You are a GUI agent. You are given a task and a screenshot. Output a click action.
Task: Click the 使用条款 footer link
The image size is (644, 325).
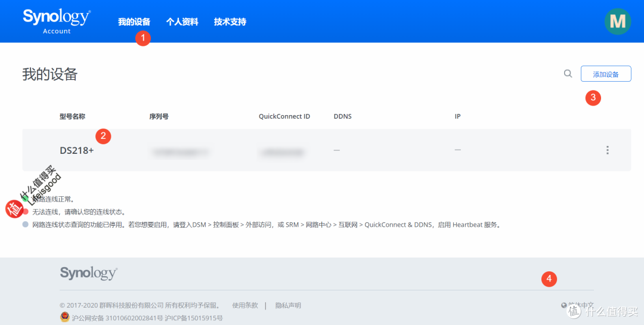pos(245,305)
